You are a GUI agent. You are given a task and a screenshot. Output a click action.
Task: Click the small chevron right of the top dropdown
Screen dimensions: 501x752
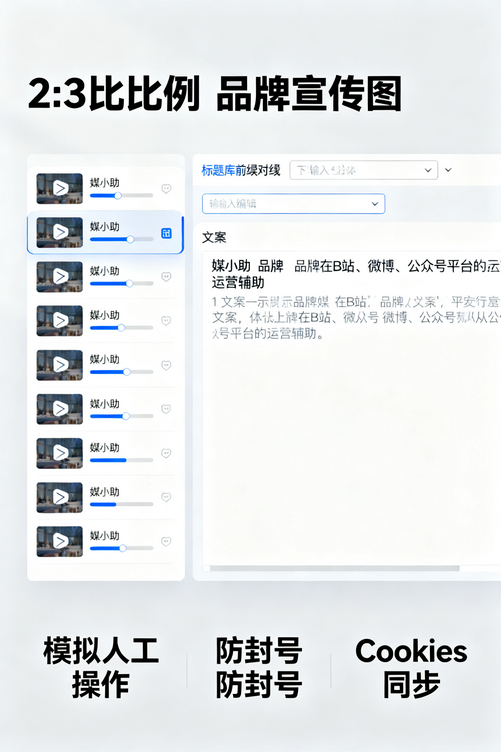click(448, 170)
